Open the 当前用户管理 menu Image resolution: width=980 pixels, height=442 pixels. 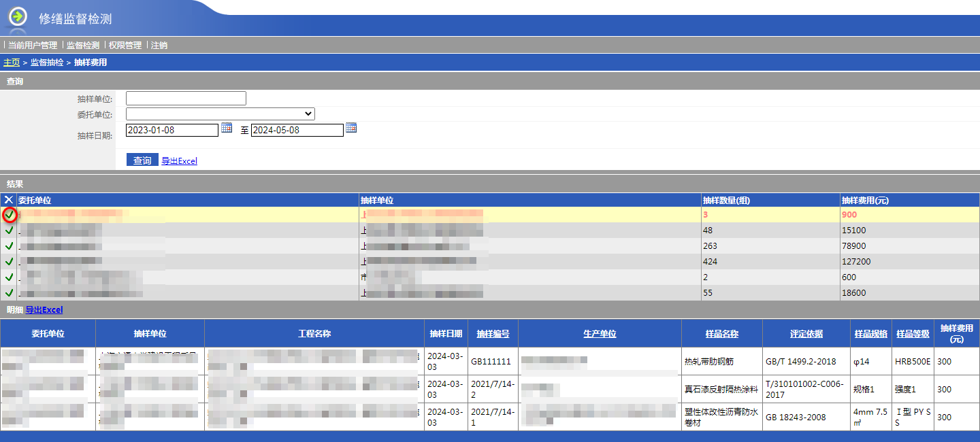pyautogui.click(x=33, y=46)
